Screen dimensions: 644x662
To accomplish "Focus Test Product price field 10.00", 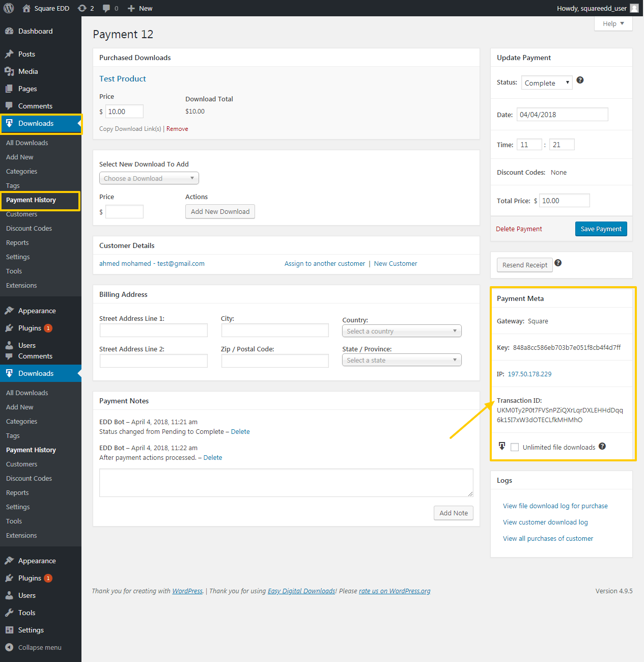I will click(124, 112).
